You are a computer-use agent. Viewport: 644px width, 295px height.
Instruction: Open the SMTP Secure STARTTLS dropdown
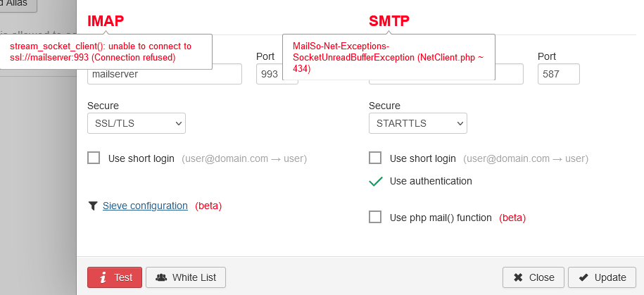coord(417,123)
